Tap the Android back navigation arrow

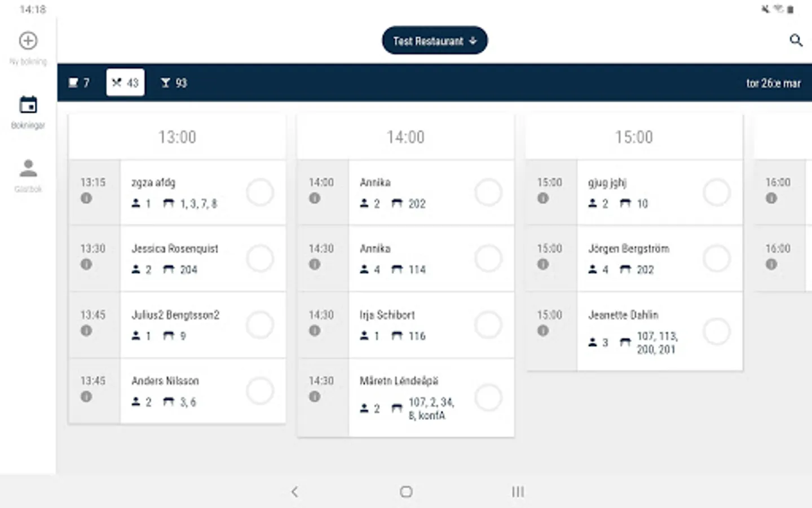point(294,492)
